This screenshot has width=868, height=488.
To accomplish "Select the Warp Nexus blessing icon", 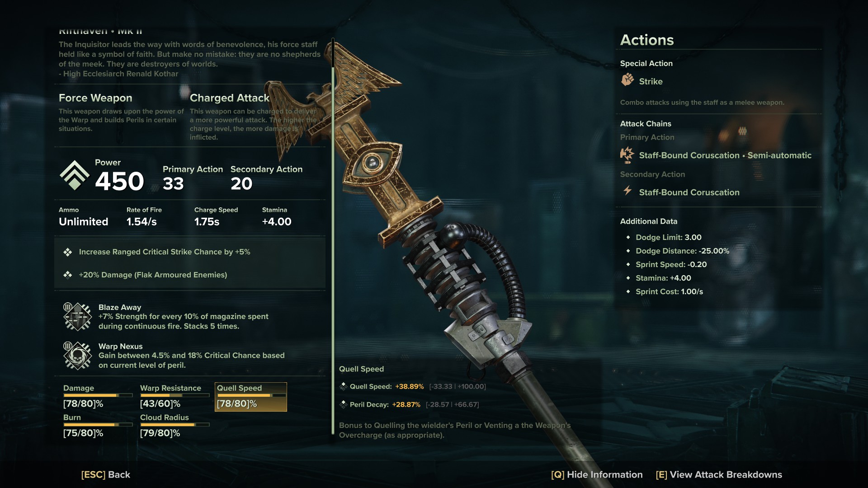I will point(78,356).
